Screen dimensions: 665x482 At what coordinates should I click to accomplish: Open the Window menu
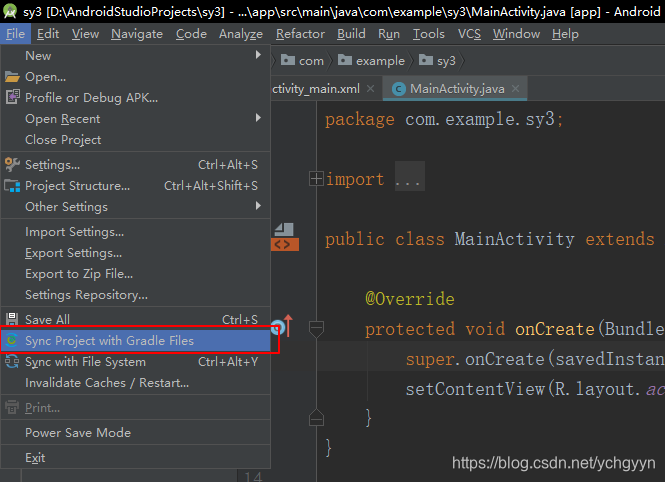pyautogui.click(x=516, y=33)
